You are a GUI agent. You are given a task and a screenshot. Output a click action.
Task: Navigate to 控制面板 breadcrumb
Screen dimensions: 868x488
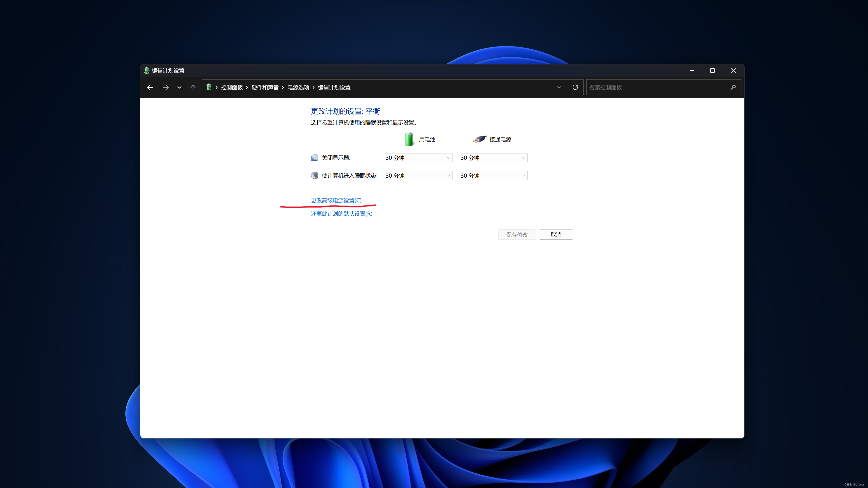[231, 87]
